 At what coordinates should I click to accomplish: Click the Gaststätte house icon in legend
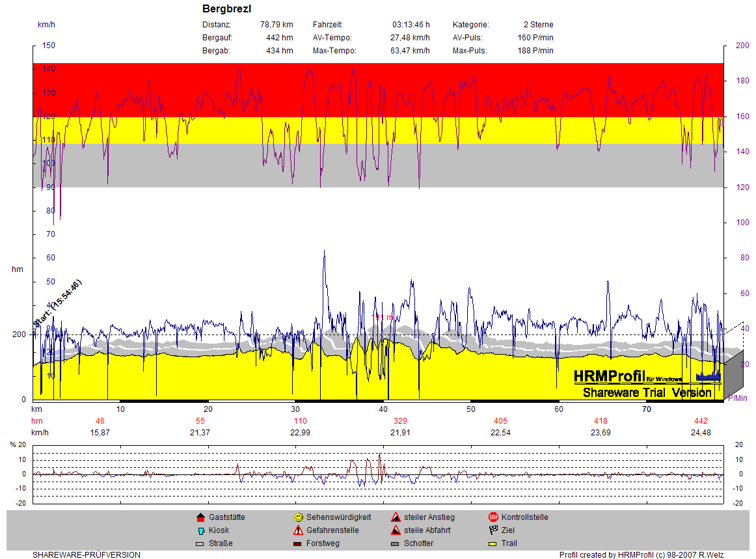click(x=200, y=517)
